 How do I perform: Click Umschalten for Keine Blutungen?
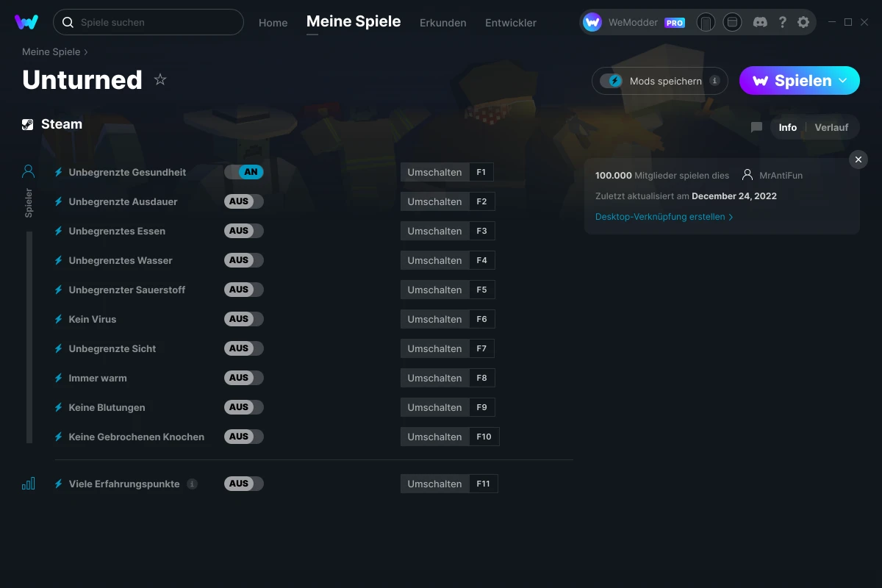click(435, 407)
